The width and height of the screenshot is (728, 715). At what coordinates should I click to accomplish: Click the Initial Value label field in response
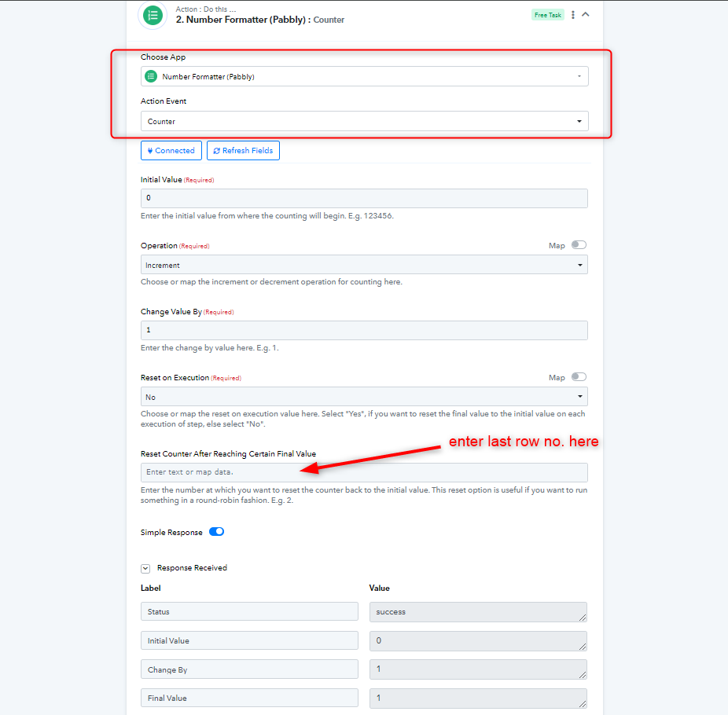point(249,640)
